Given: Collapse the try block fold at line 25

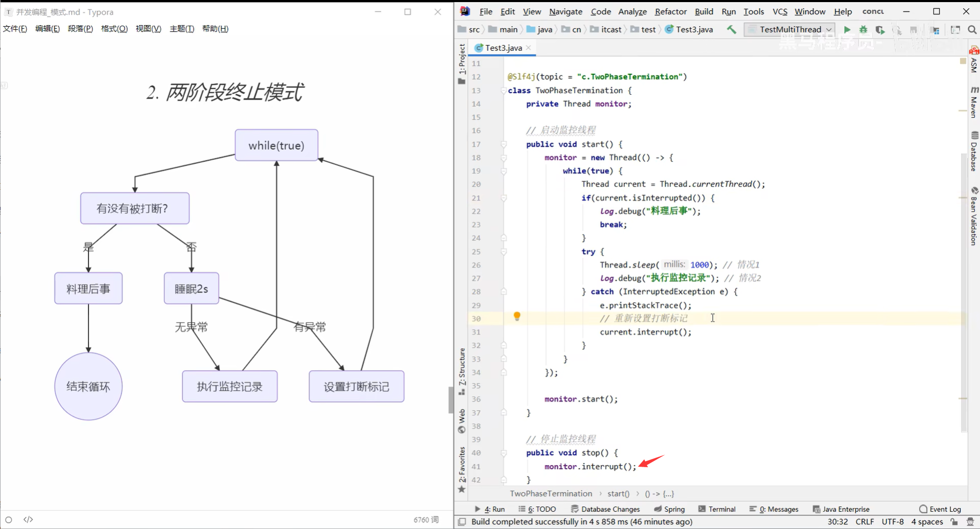Looking at the screenshot, I should coord(503,251).
